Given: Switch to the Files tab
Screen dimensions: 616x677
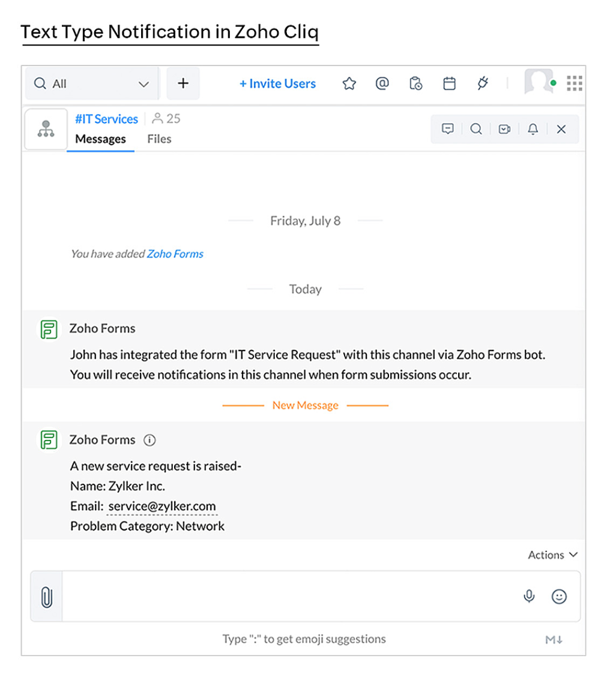Looking at the screenshot, I should click(159, 139).
